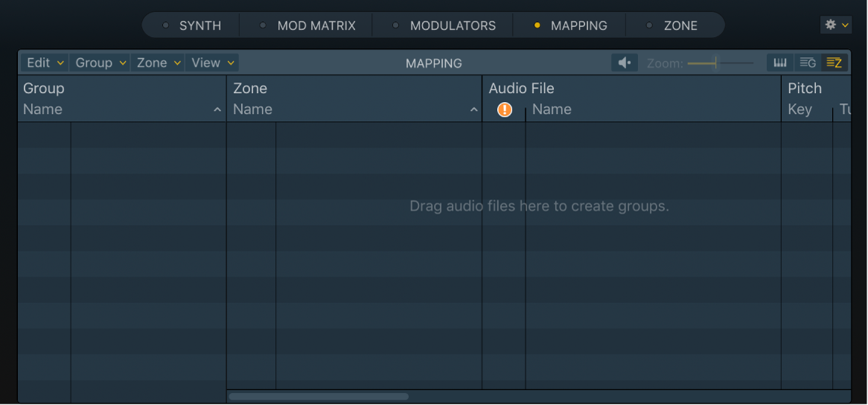This screenshot has height=405, width=868.
Task: Adjust the Zoom slider
Action: tap(715, 63)
